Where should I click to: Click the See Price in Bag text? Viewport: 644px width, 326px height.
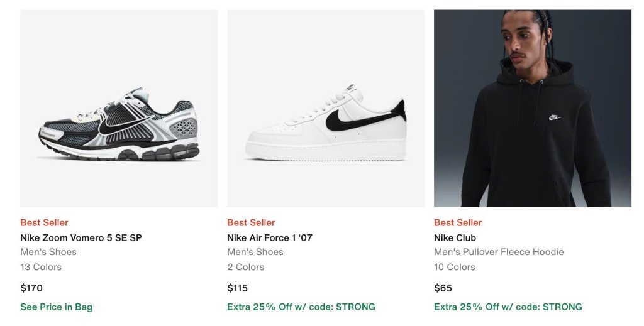coord(56,307)
